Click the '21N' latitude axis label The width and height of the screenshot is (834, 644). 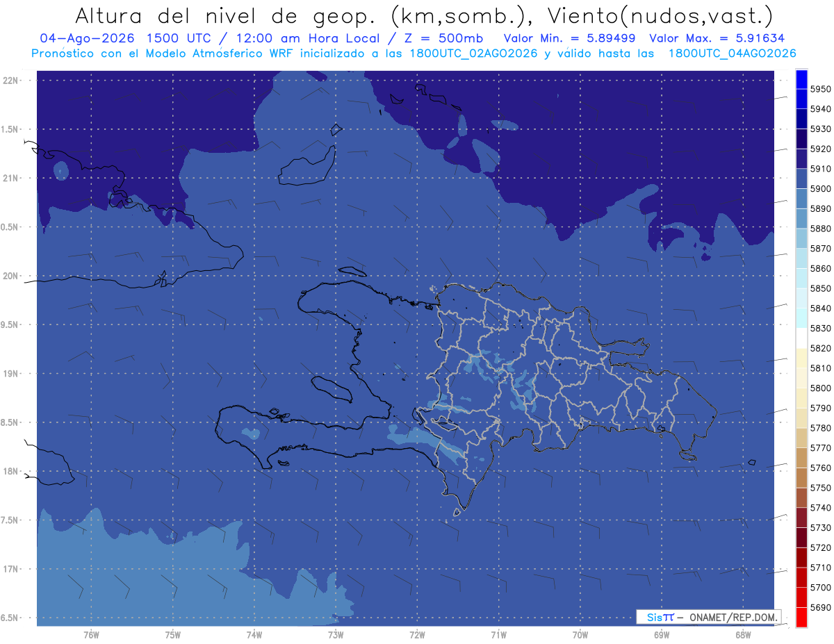[10, 178]
